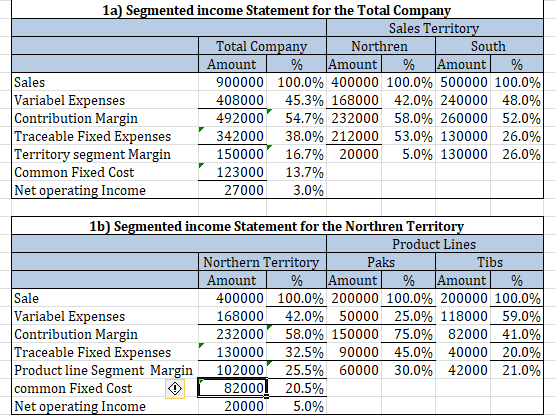Click the Northren header cell
Viewport: 556px width, 416px height.
click(380, 46)
